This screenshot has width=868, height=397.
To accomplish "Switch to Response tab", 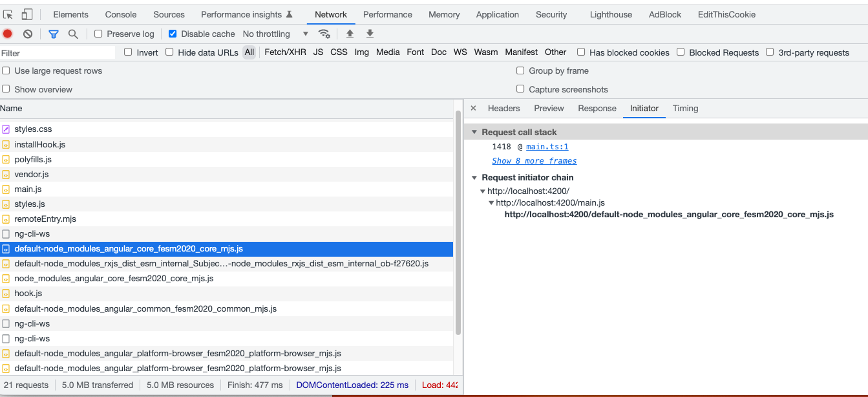I will coord(597,108).
